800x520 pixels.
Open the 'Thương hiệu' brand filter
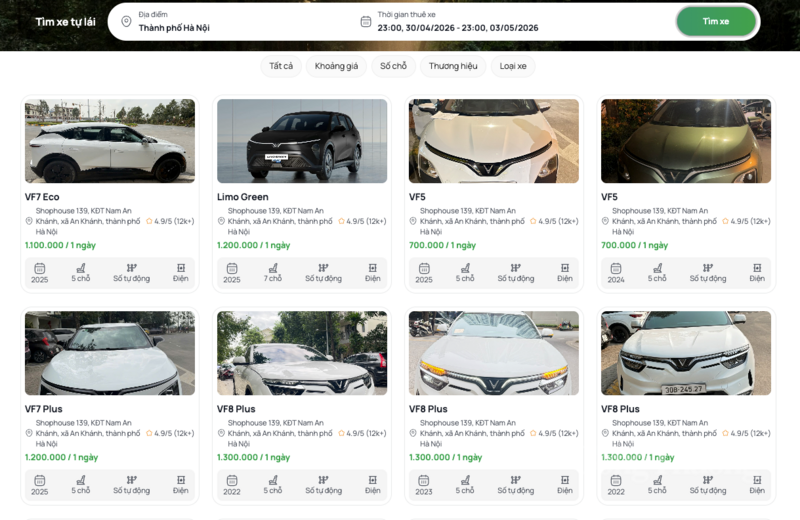click(453, 66)
